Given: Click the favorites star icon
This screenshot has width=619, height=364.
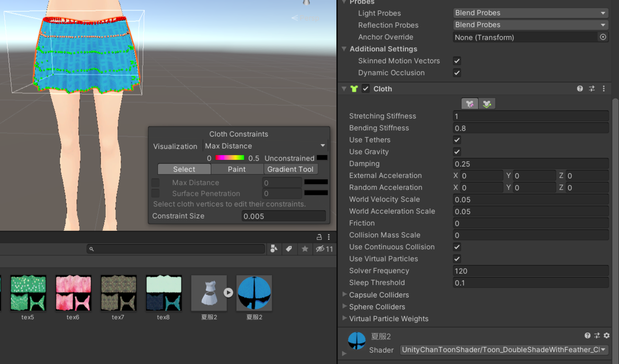Looking at the screenshot, I should coord(305,249).
